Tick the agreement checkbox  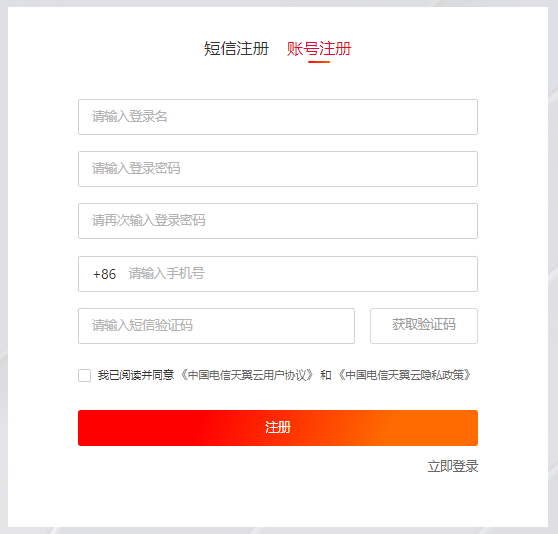click(x=84, y=375)
